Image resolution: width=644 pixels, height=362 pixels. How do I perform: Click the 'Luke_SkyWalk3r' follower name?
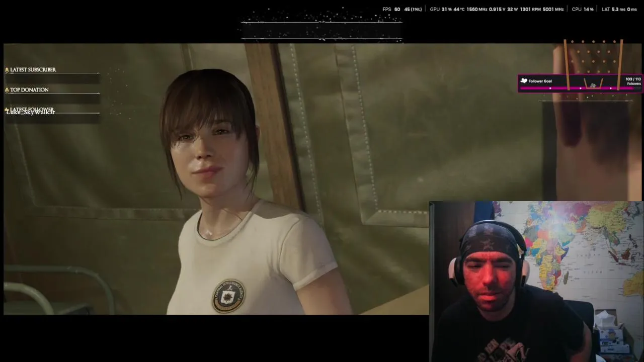click(x=30, y=113)
